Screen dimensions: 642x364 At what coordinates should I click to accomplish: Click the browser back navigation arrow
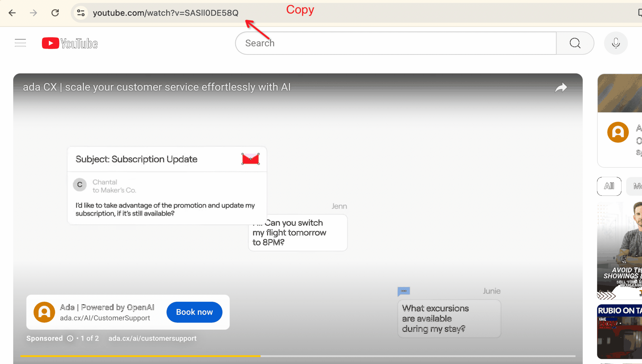coord(12,12)
